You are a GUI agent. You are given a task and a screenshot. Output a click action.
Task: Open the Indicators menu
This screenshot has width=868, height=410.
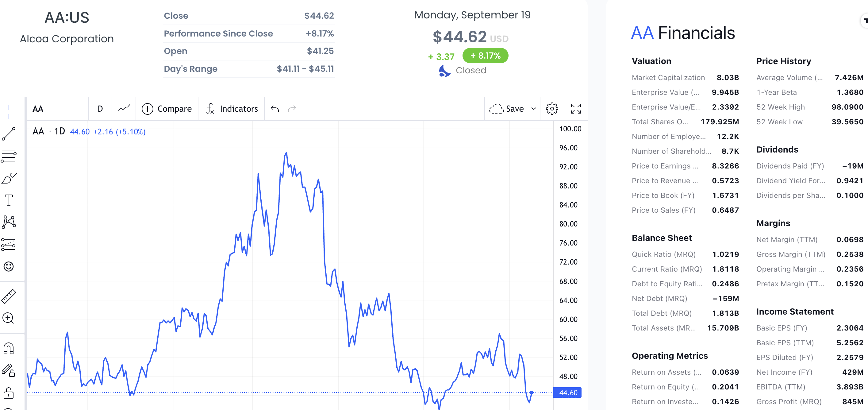coord(232,109)
